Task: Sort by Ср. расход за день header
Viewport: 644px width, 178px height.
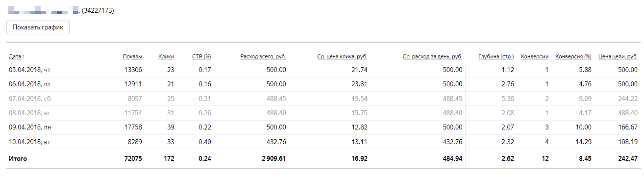Action: [x=432, y=57]
